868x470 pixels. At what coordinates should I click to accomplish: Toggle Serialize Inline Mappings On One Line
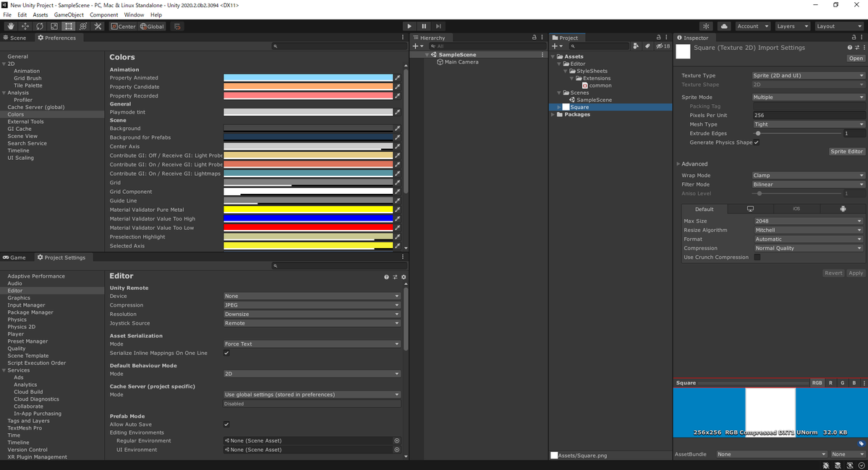(226, 353)
